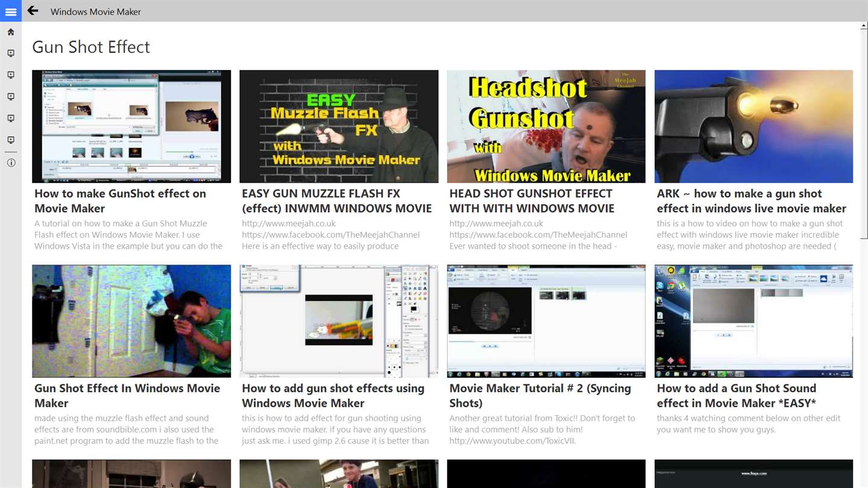Open thumbnail above Gun Shot Effect In Windows
This screenshot has width=868, height=488.
131,321
